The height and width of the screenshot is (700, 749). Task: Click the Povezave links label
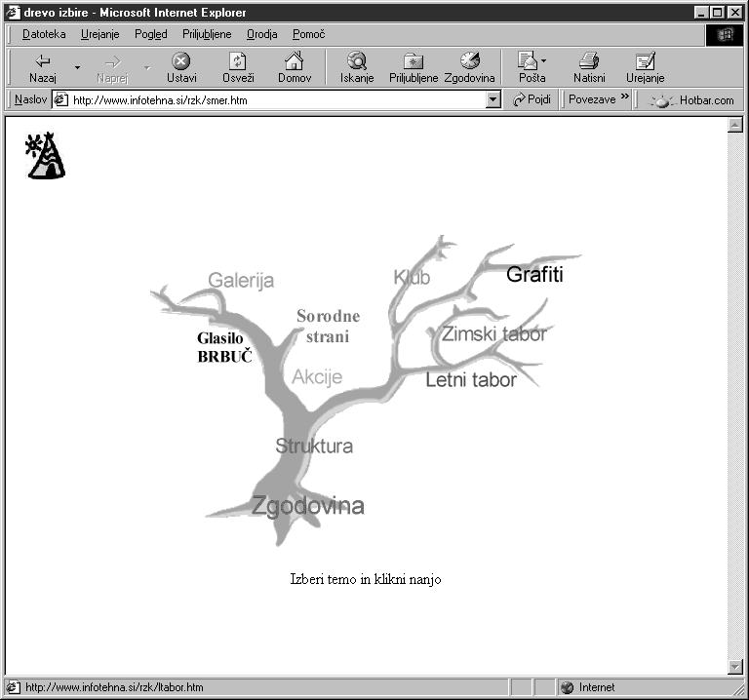pyautogui.click(x=592, y=99)
